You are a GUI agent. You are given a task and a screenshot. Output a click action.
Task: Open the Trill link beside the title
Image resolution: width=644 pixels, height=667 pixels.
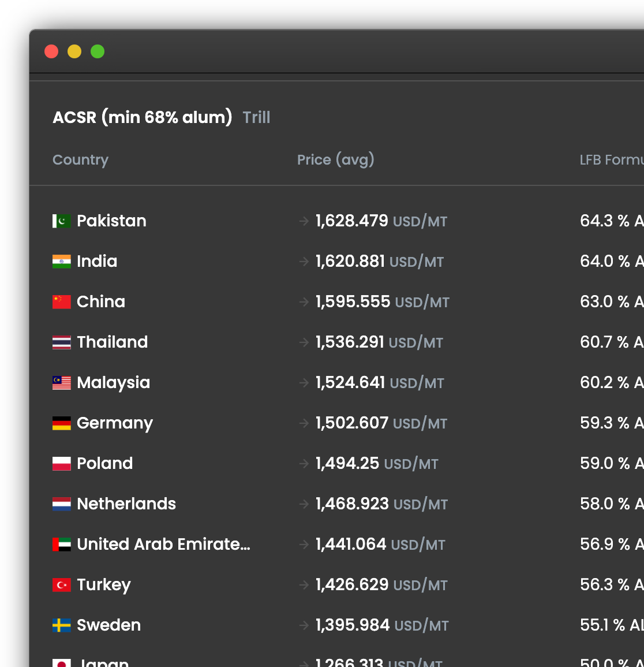pos(256,117)
